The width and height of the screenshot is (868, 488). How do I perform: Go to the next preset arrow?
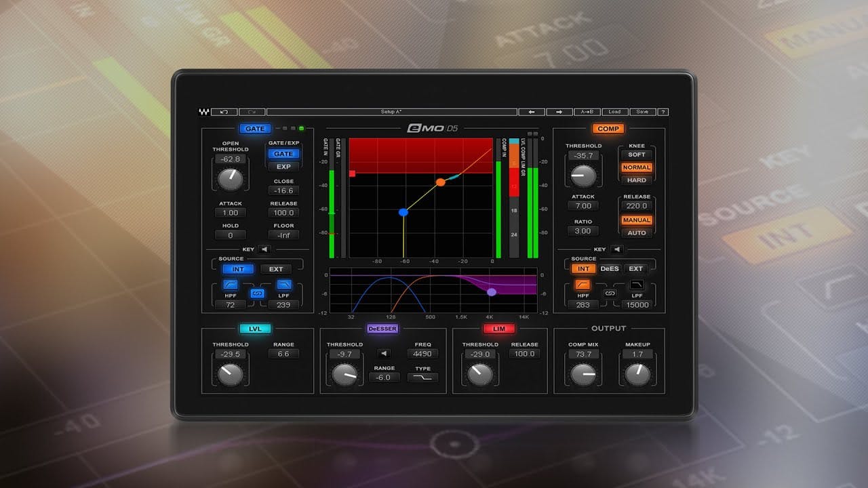(x=559, y=112)
